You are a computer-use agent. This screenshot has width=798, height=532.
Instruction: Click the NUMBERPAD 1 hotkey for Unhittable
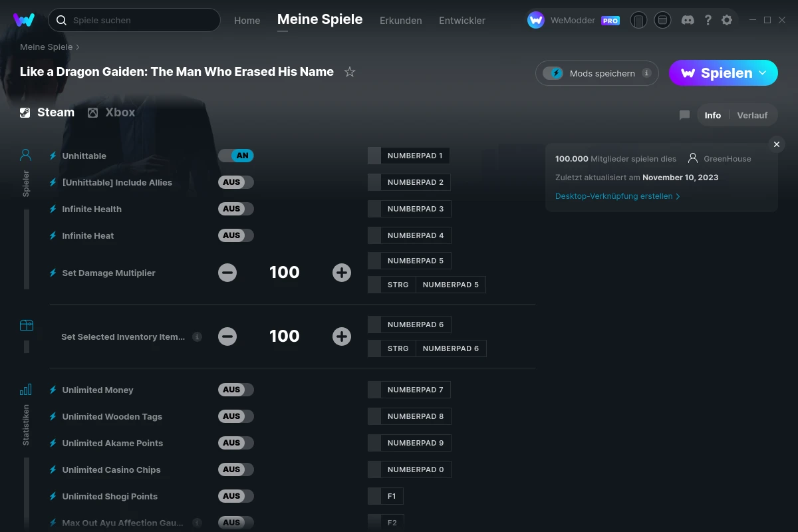pyautogui.click(x=409, y=156)
